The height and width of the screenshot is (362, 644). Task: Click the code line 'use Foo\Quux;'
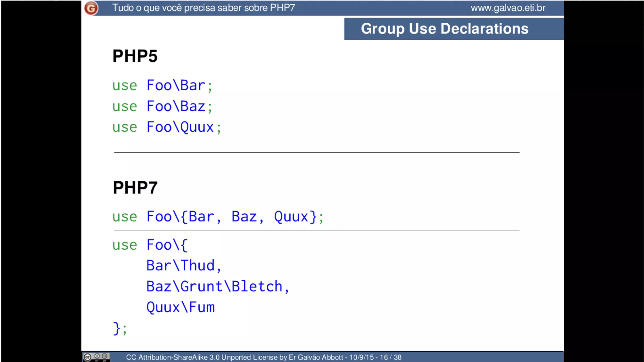(167, 127)
